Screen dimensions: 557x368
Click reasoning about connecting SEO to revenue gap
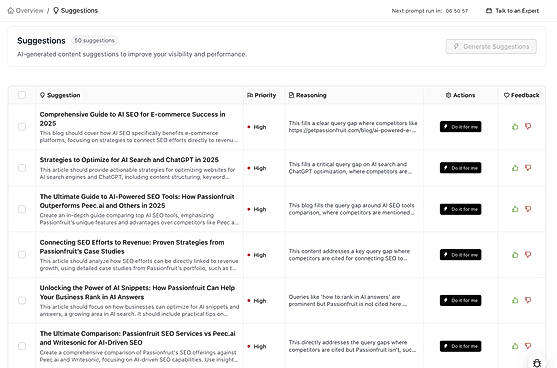(x=349, y=255)
